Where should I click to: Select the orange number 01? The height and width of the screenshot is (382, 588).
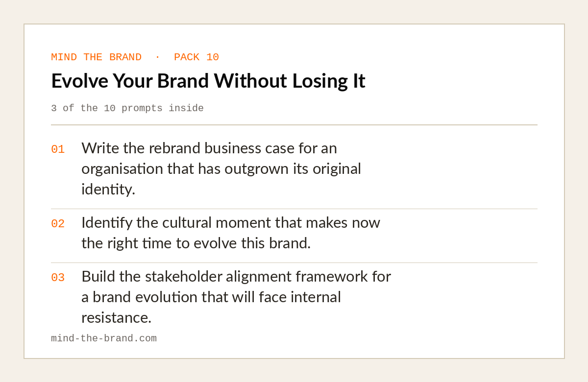point(58,149)
